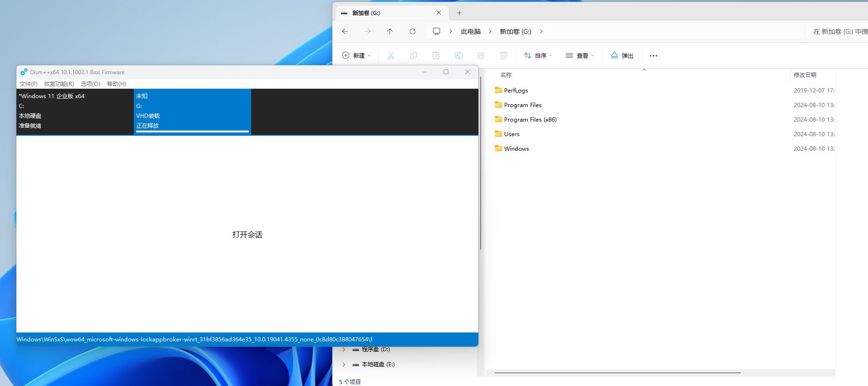Open the 选项(O) menu in Dism++
Screen dimensions: 868x386
pyautogui.click(x=91, y=84)
